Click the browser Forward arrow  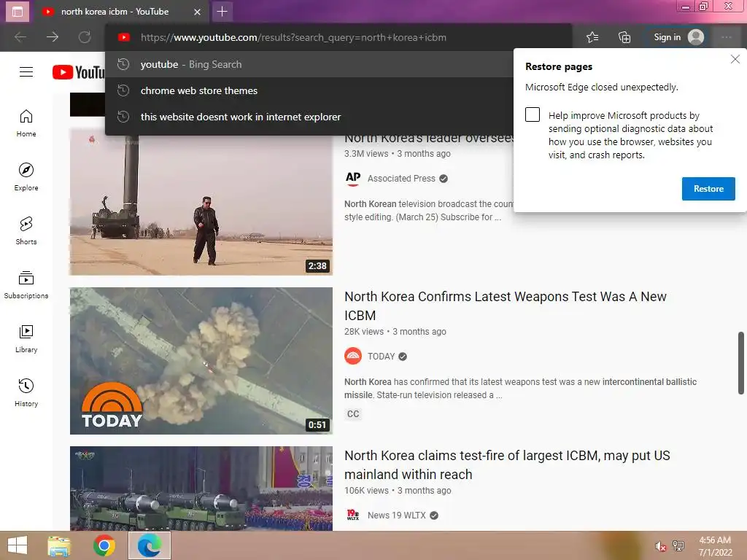click(53, 37)
